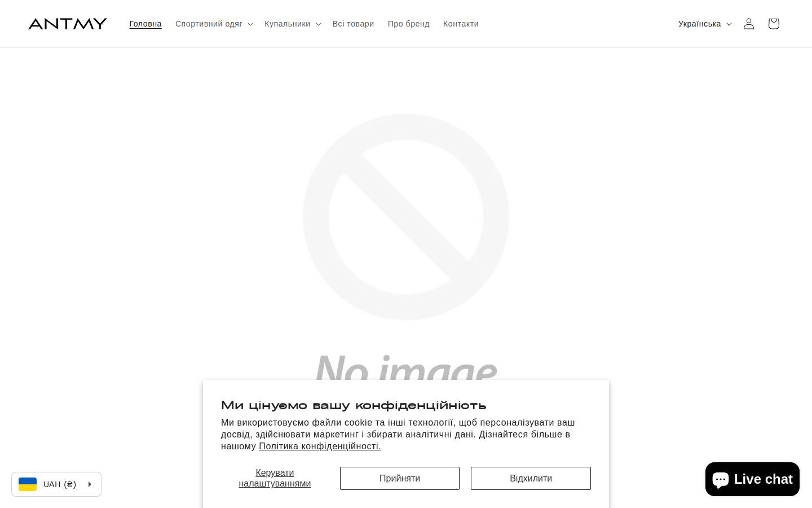
Task: Open the ANTMY logo homepage link
Action: [x=68, y=24]
